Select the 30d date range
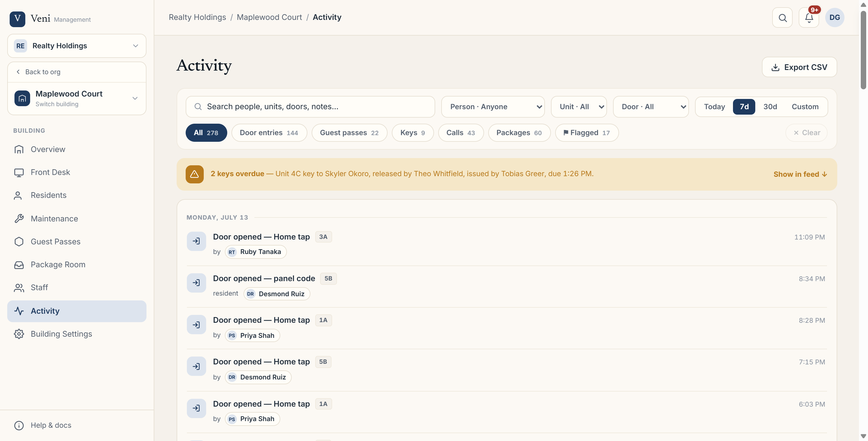Screen dimensions: 868x441 770,106
